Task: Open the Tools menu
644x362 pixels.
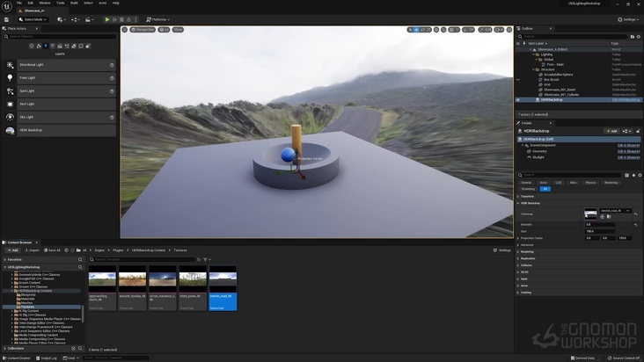Action: [61, 3]
